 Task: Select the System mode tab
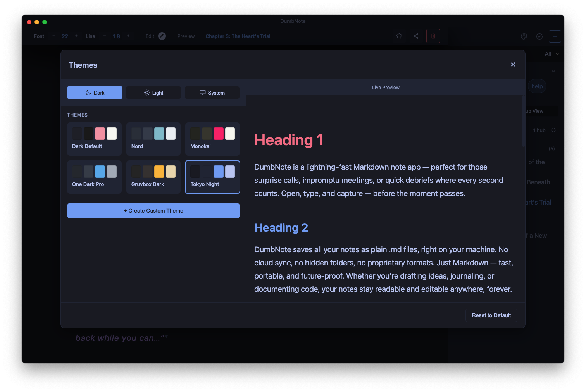pyautogui.click(x=212, y=93)
